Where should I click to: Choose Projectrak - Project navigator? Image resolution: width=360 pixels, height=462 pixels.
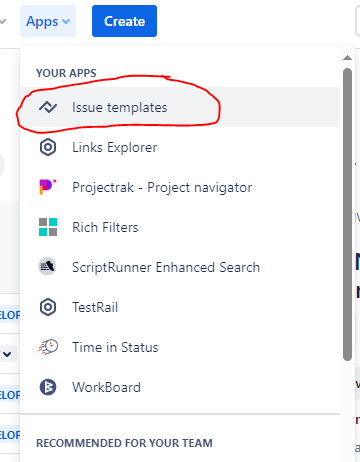click(x=180, y=187)
